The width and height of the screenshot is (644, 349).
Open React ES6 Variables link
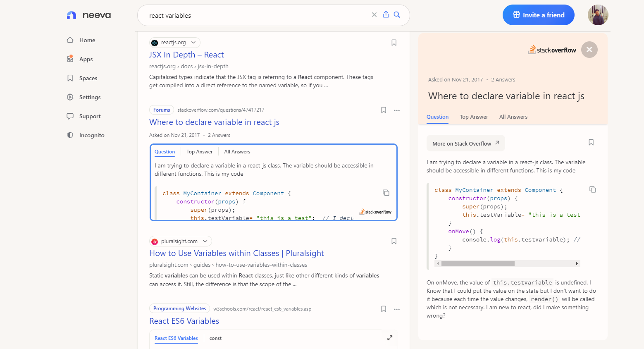[184, 321]
